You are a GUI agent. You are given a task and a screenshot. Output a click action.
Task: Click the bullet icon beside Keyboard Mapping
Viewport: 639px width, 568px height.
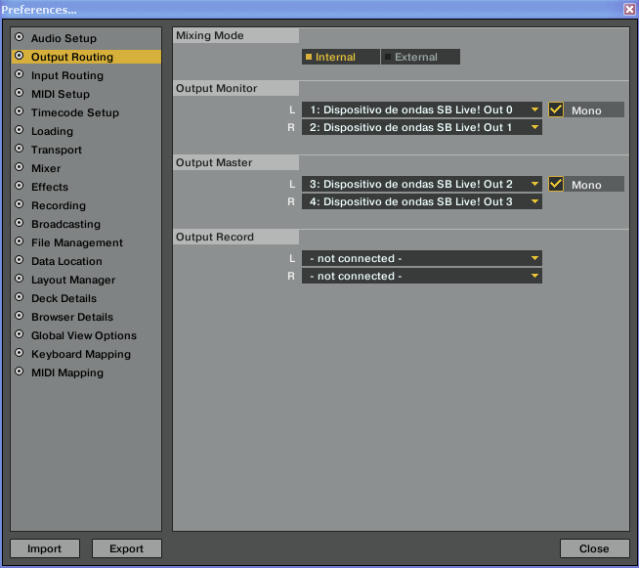[x=19, y=353]
